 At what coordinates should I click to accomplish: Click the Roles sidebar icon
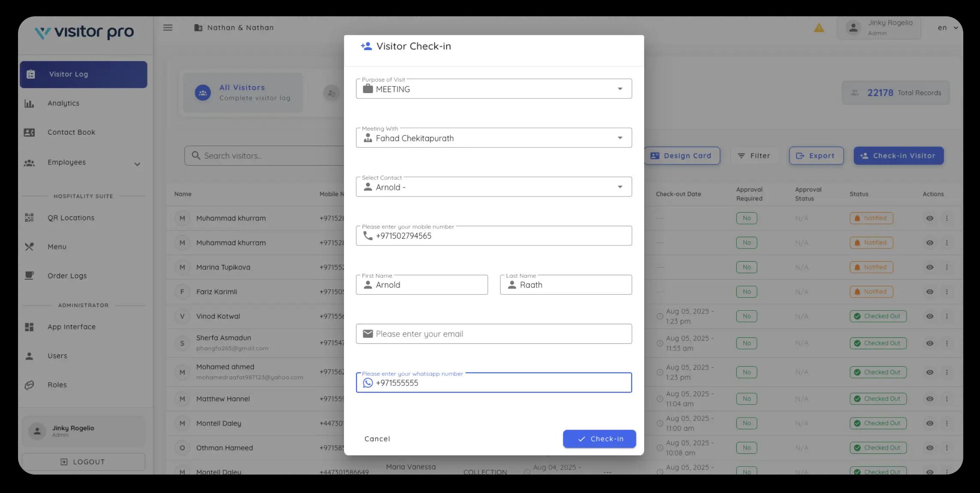pyautogui.click(x=29, y=385)
